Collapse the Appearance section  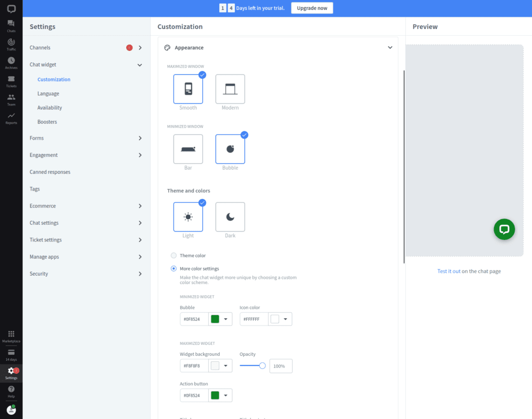click(x=390, y=48)
